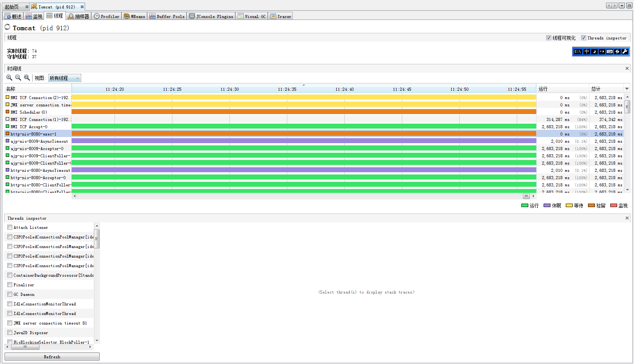Click the timeline horizontal scrollbar thumb

pos(526,196)
